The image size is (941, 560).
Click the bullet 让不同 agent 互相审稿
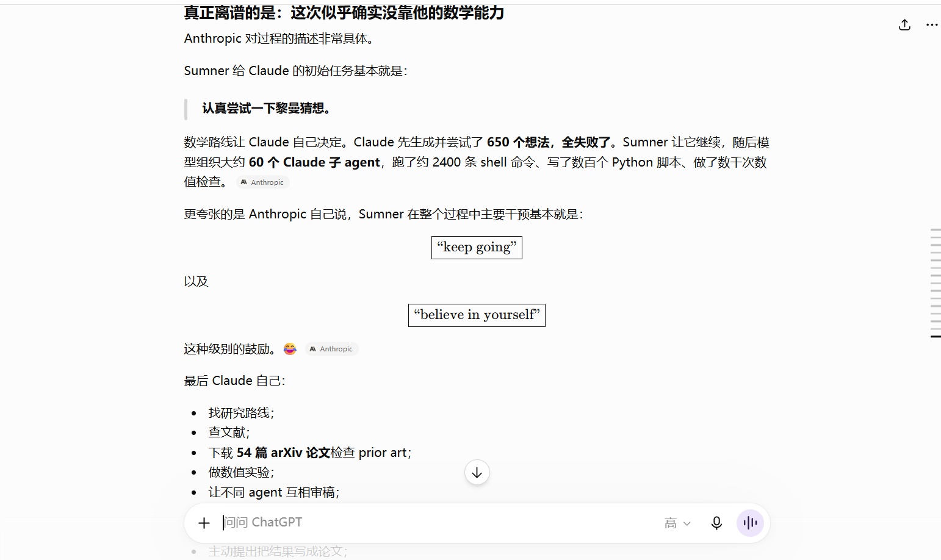click(273, 492)
